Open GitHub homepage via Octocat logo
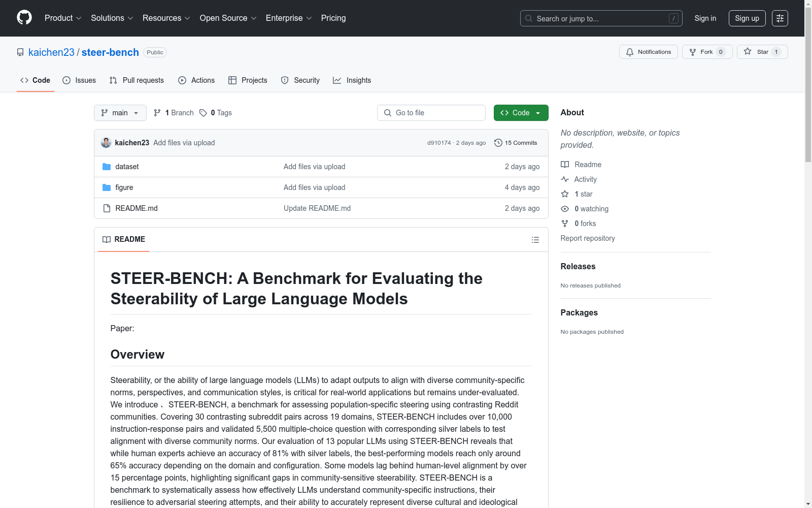Screen dimensions: 812x508 [x=24, y=18]
